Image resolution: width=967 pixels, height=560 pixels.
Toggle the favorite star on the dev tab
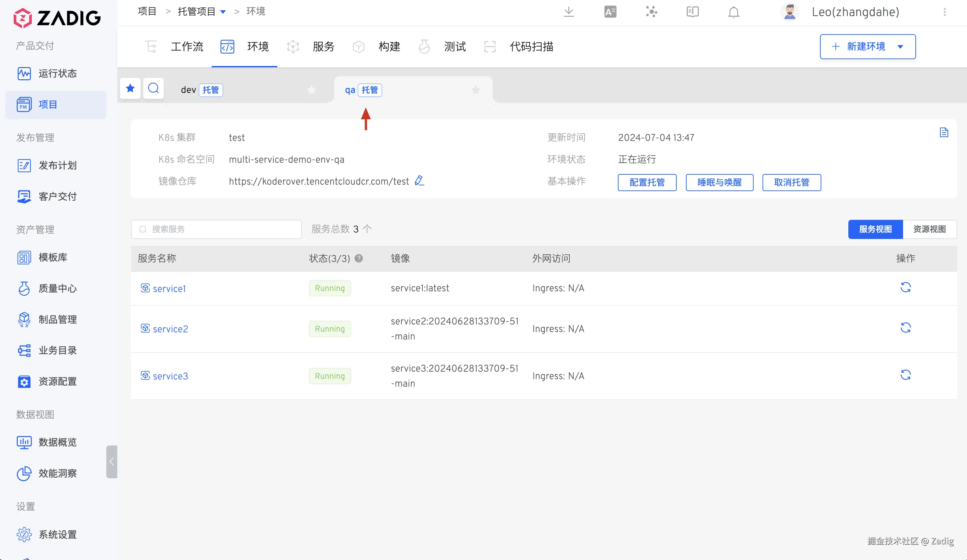pos(311,90)
